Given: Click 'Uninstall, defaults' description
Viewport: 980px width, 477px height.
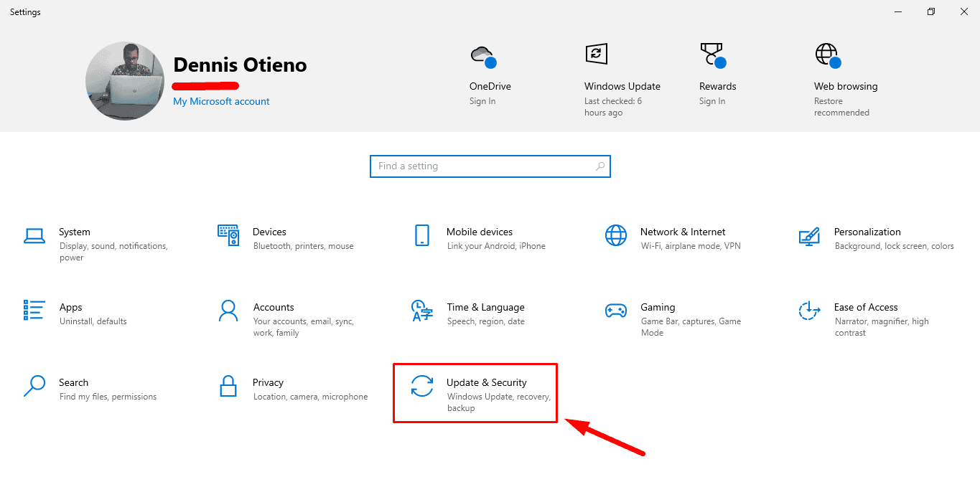Looking at the screenshot, I should click(x=93, y=321).
